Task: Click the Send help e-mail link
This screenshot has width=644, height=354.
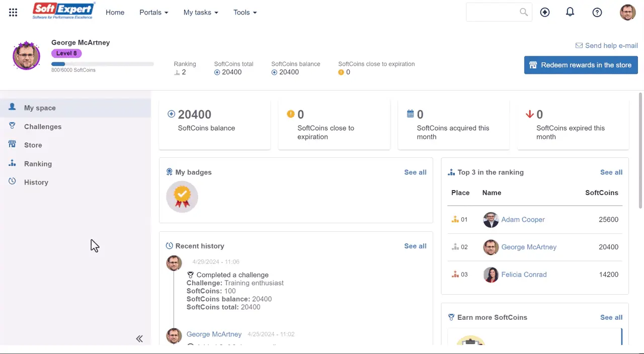Action: (611, 46)
